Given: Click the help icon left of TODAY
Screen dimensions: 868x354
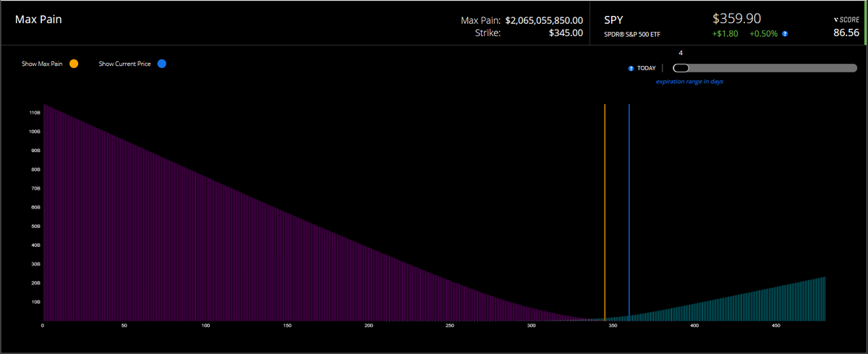Looking at the screenshot, I should [x=631, y=69].
